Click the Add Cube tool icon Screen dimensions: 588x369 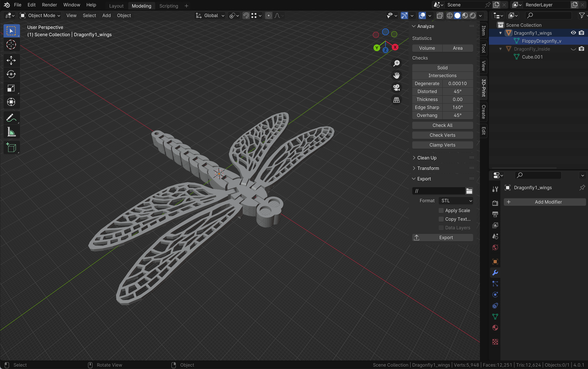pos(11,148)
